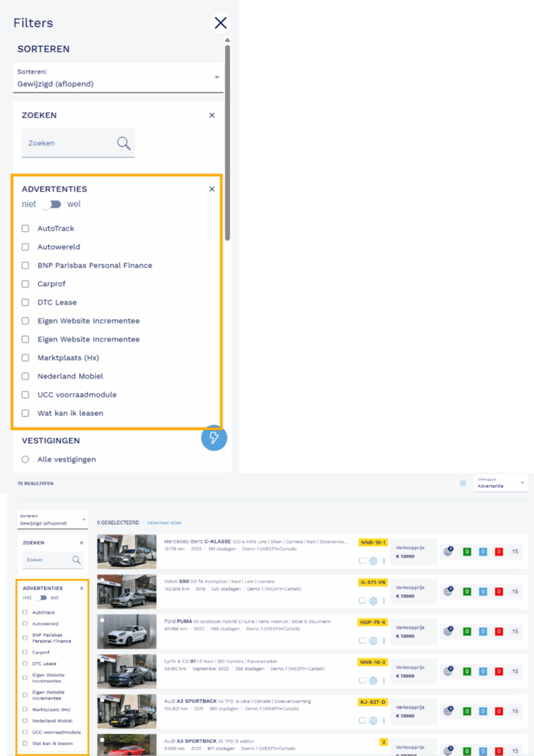The height and width of the screenshot is (756, 534).
Task: Click the small globe icon on the Volvo S90 row
Action: point(373,600)
